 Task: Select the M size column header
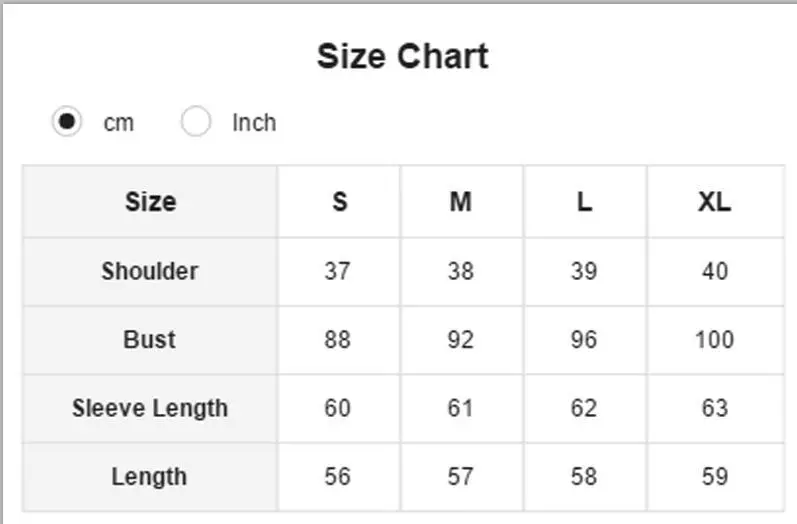coord(460,202)
